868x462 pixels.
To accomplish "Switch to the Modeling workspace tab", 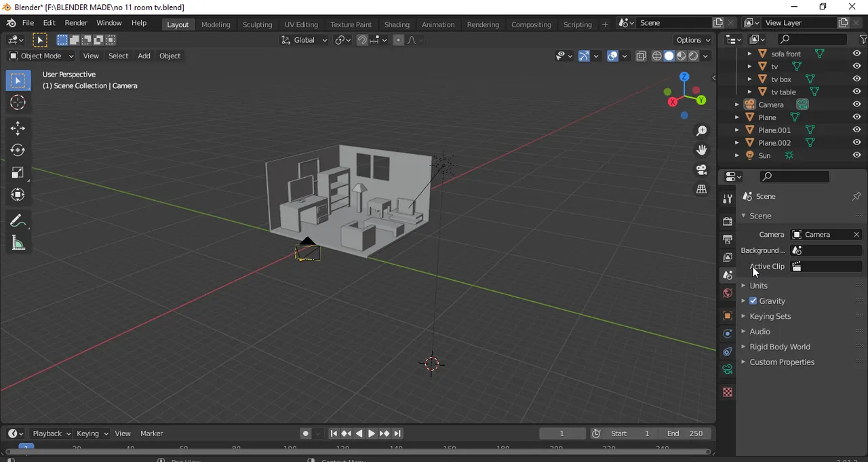I will [216, 24].
